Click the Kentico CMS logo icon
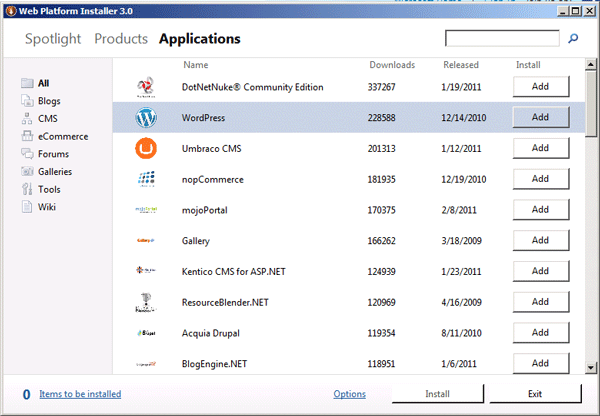Viewport: 600px width, 416px height. pos(146,271)
